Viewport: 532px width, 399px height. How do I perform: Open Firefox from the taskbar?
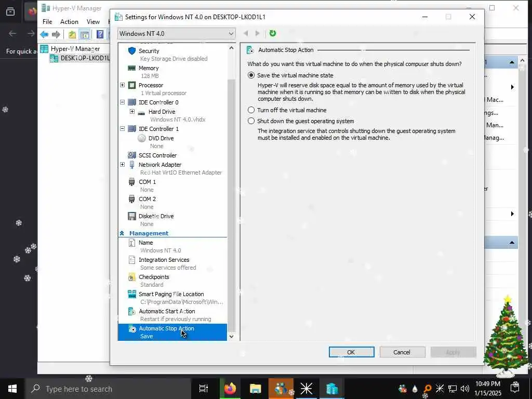point(230,389)
